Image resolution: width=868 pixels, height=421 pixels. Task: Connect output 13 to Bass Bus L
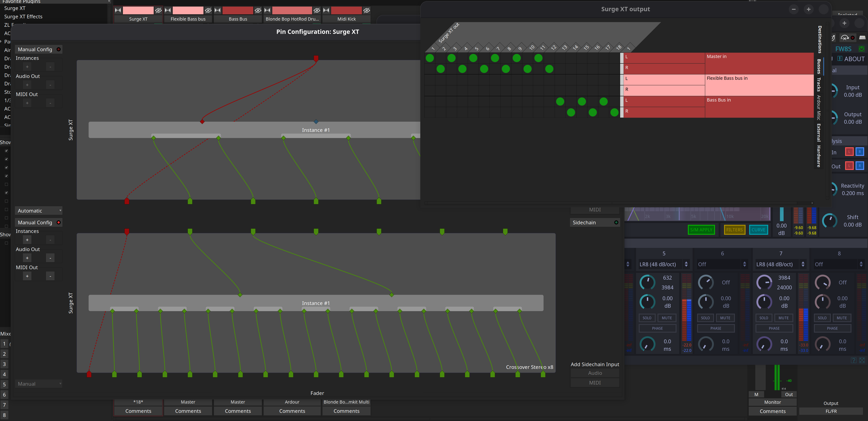(560, 102)
